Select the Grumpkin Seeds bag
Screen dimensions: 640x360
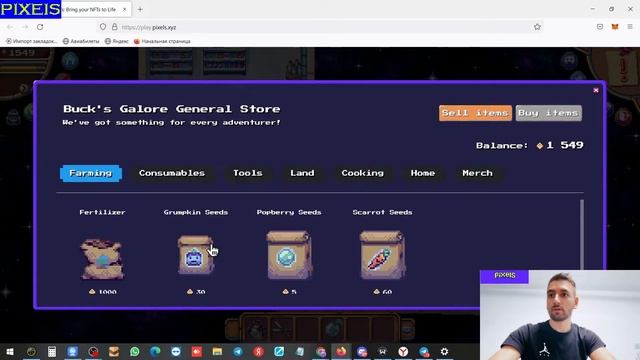tap(196, 255)
